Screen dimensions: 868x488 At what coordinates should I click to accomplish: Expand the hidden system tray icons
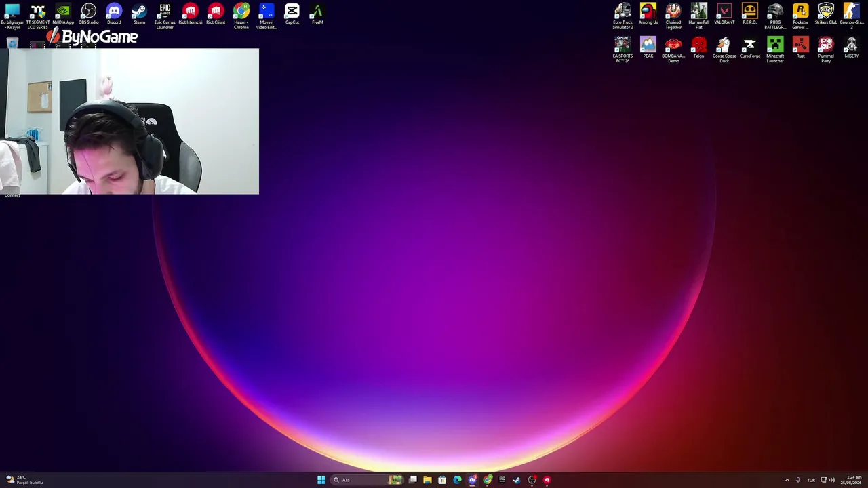[x=787, y=480]
